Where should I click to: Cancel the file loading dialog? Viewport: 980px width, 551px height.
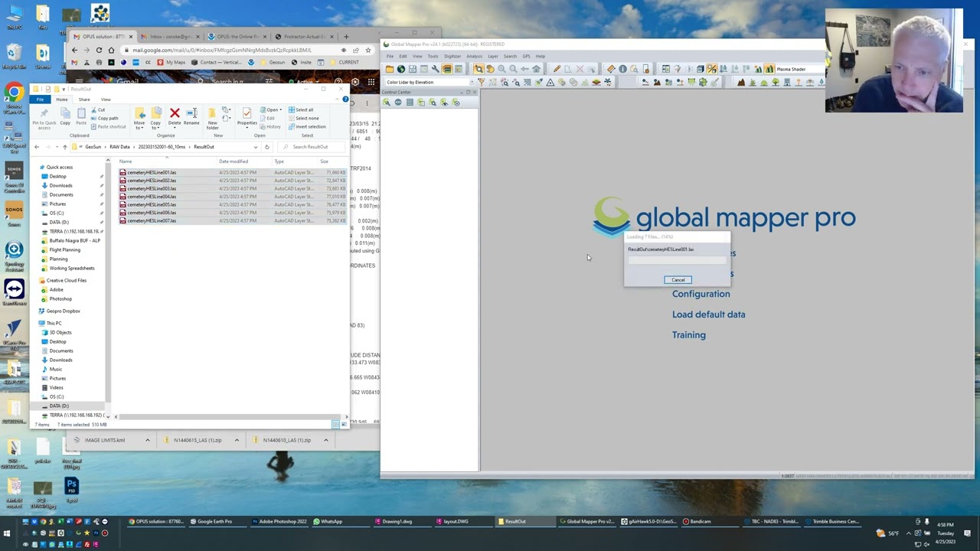point(678,280)
